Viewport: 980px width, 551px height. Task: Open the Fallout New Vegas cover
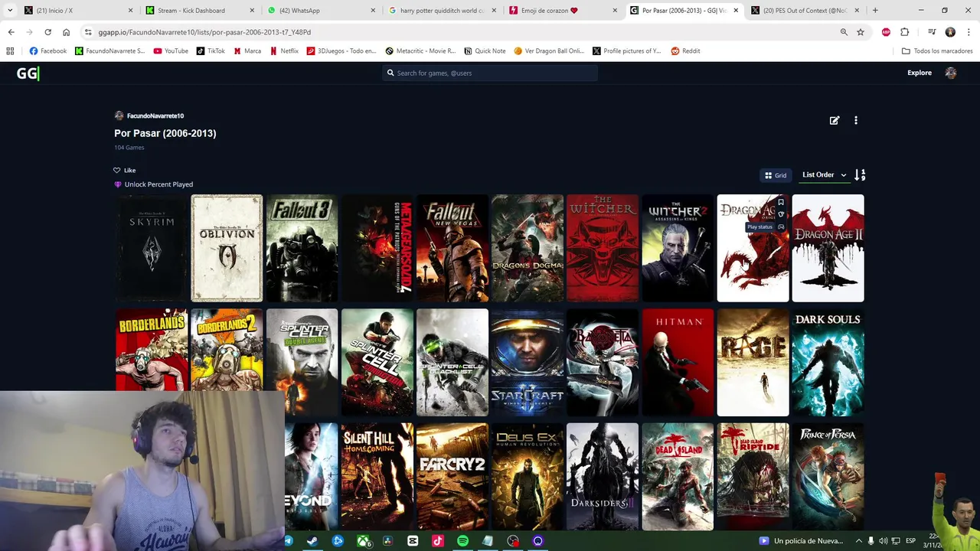[x=452, y=248]
